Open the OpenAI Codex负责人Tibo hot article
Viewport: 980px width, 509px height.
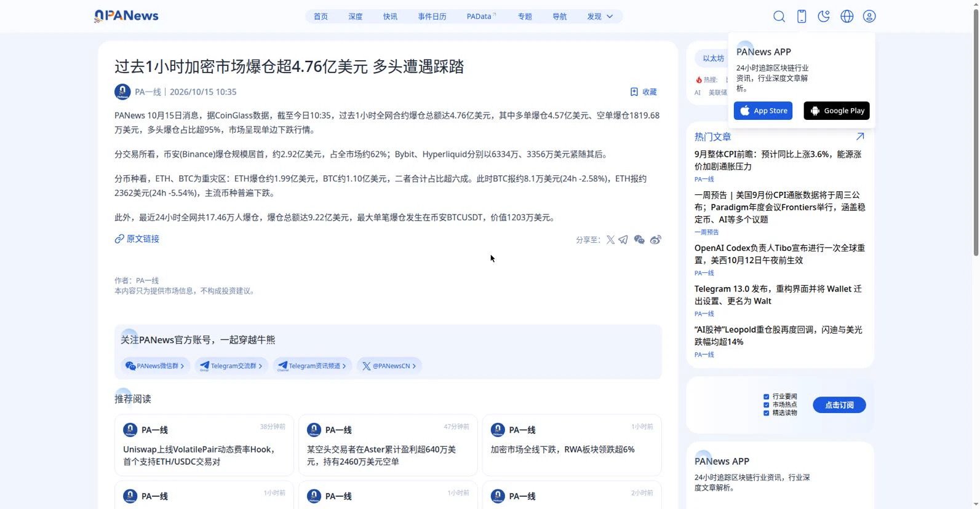point(779,254)
